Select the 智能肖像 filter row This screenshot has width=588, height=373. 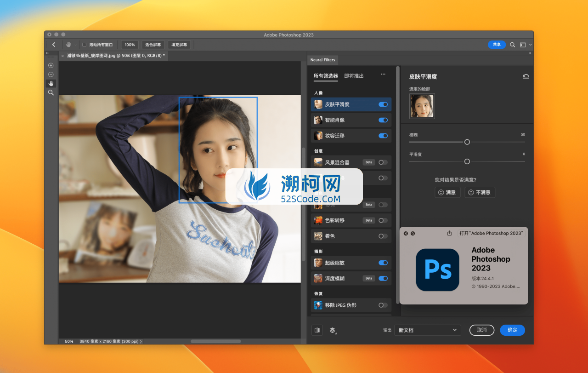tap(351, 120)
